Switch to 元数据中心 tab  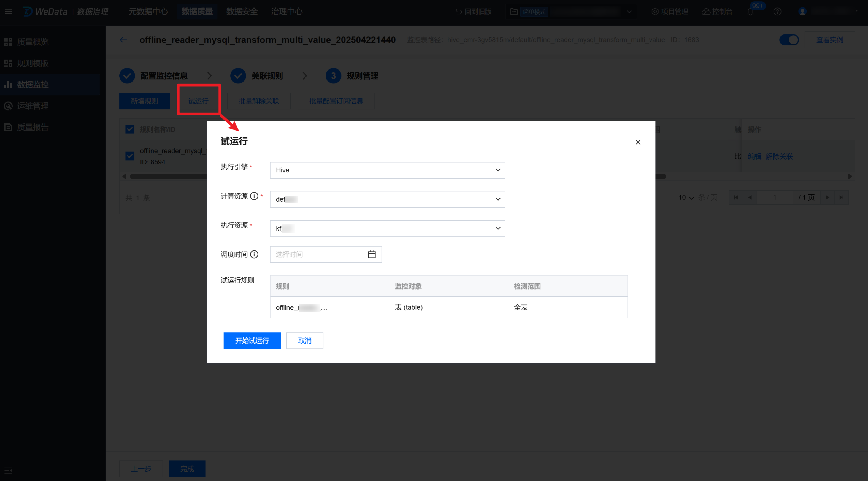[148, 12]
